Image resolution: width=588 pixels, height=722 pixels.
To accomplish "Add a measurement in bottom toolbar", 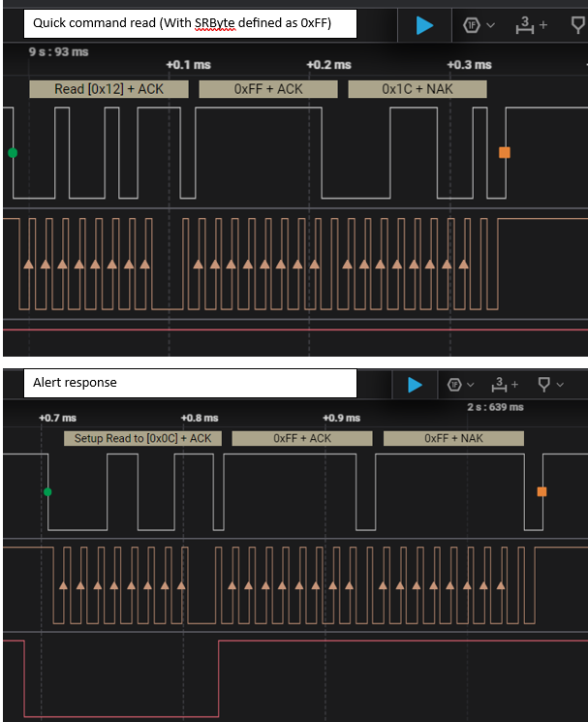I will point(505,385).
